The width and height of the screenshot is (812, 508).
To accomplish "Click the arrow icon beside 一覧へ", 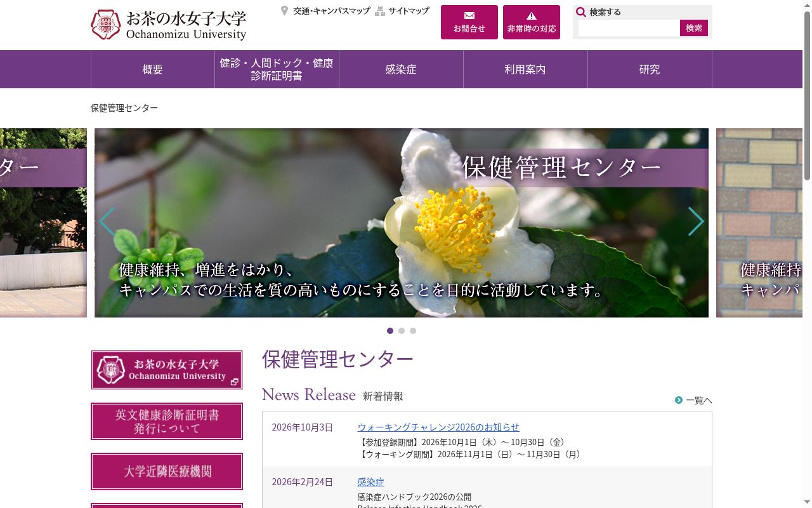I will [679, 400].
